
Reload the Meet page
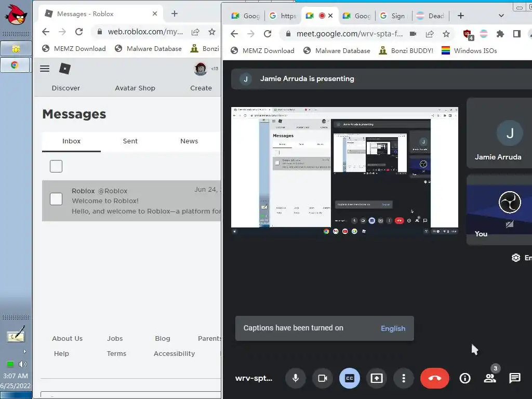268,34
